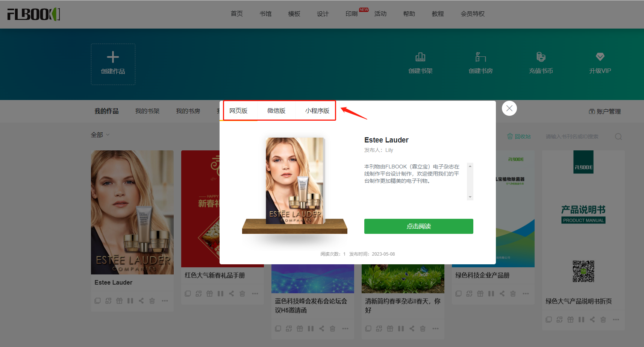644x347 pixels.
Task: Click trash icon under 绿色科技企业产品册
Action: click(513, 294)
